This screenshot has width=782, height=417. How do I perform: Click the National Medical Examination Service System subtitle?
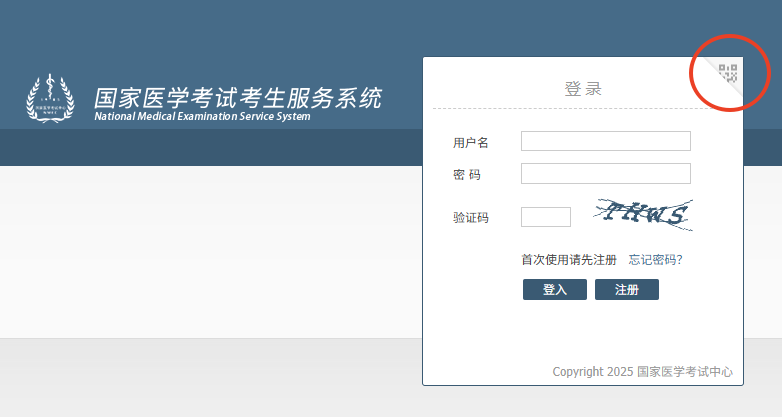202,116
